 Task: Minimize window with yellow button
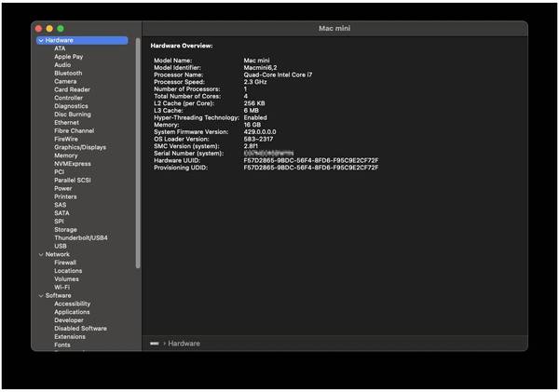pyautogui.click(x=49, y=29)
